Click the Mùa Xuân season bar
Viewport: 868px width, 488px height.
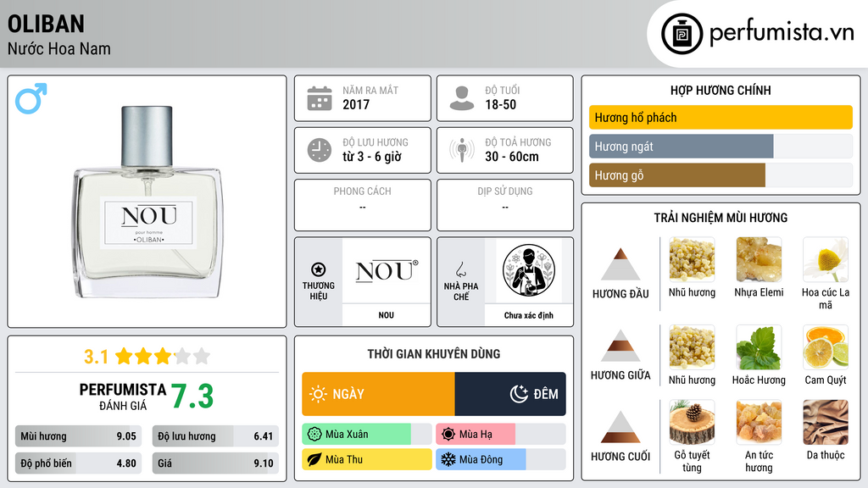point(367,435)
